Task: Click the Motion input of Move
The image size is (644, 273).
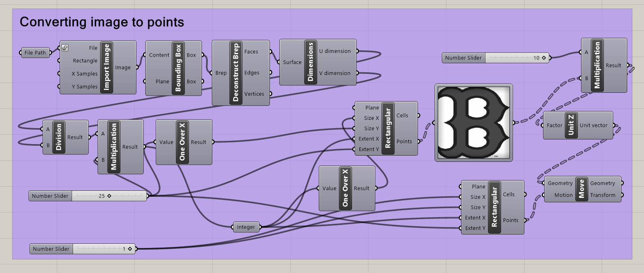Action: (x=563, y=195)
